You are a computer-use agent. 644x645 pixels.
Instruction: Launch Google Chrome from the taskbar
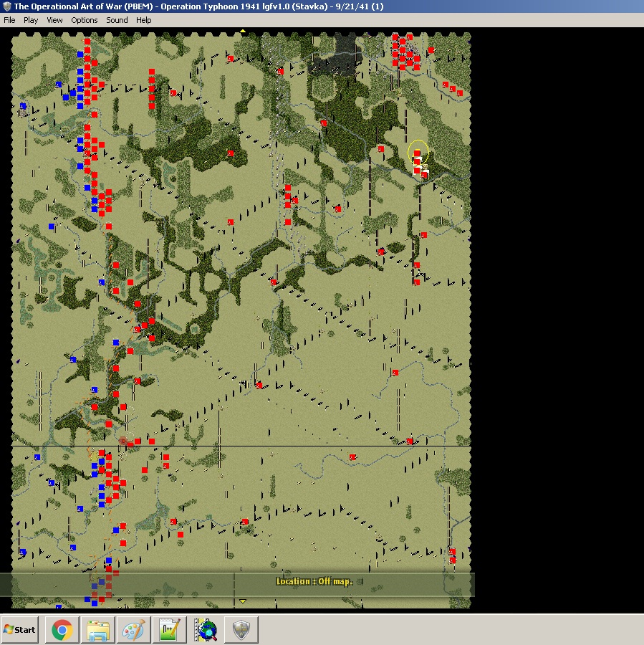click(x=62, y=630)
